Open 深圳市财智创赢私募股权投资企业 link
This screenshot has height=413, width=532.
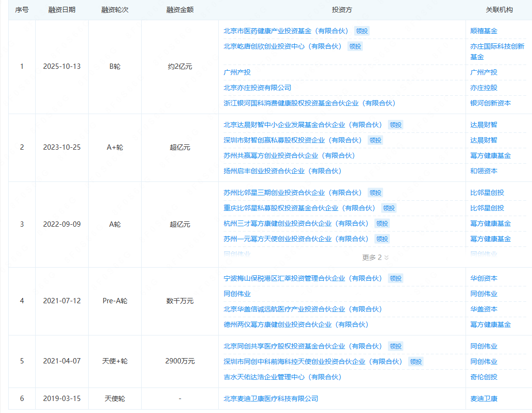click(x=292, y=140)
